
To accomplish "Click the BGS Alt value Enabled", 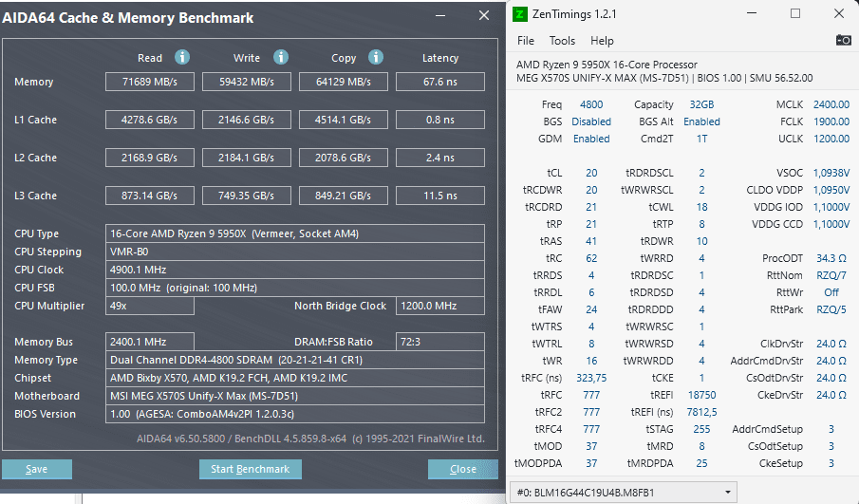I will click(x=701, y=121).
